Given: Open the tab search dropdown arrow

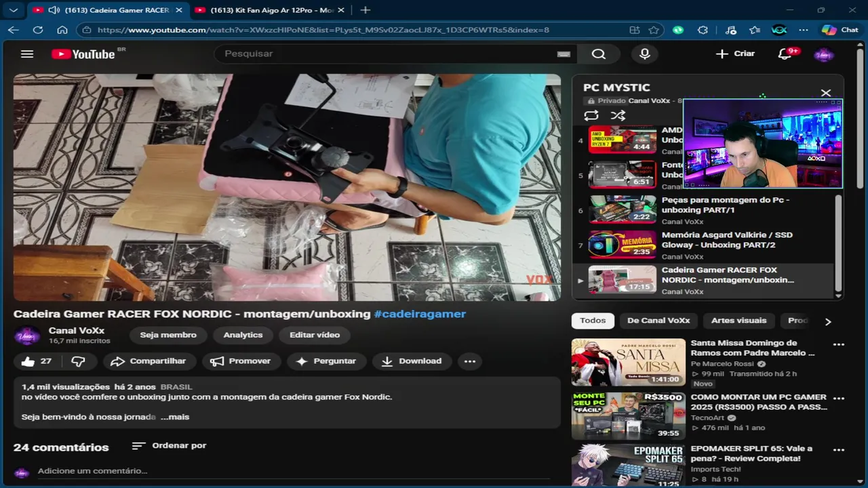Looking at the screenshot, I should (x=14, y=10).
